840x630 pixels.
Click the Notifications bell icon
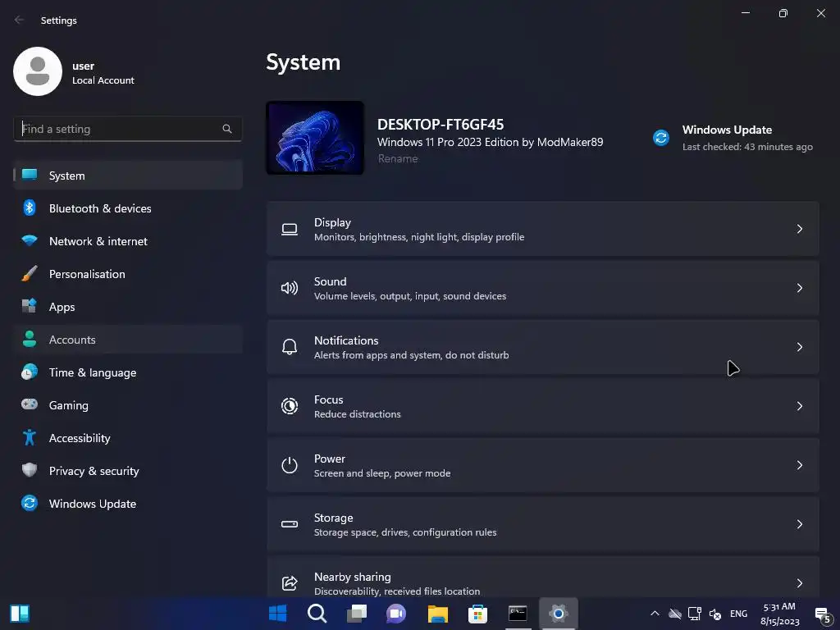click(x=290, y=347)
